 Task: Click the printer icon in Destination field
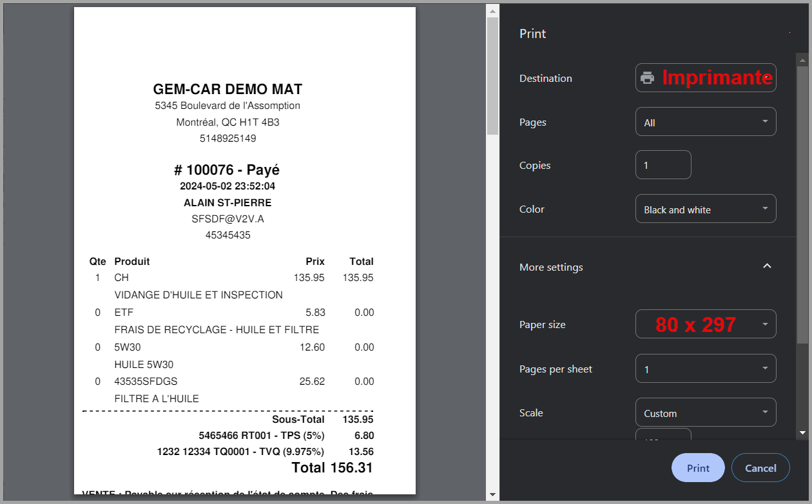coord(647,78)
